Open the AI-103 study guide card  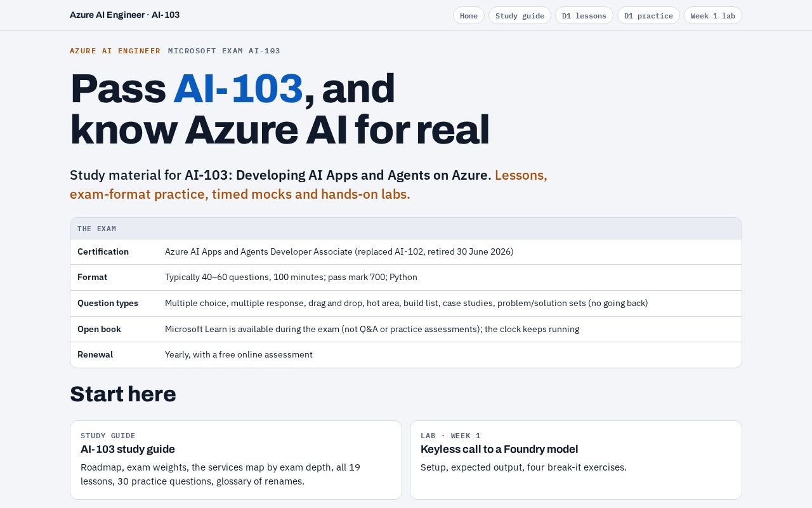tap(236, 460)
